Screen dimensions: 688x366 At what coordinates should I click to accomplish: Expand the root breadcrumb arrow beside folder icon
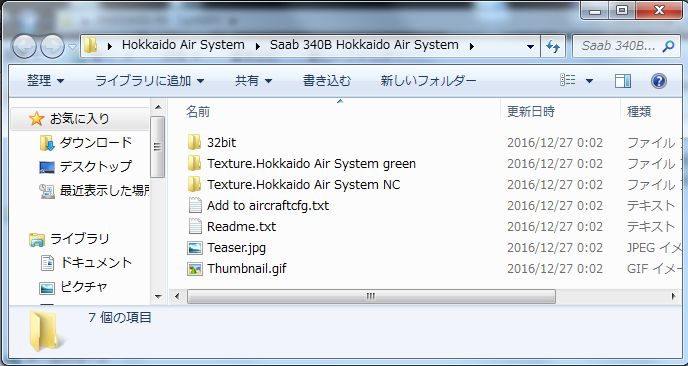(109, 46)
